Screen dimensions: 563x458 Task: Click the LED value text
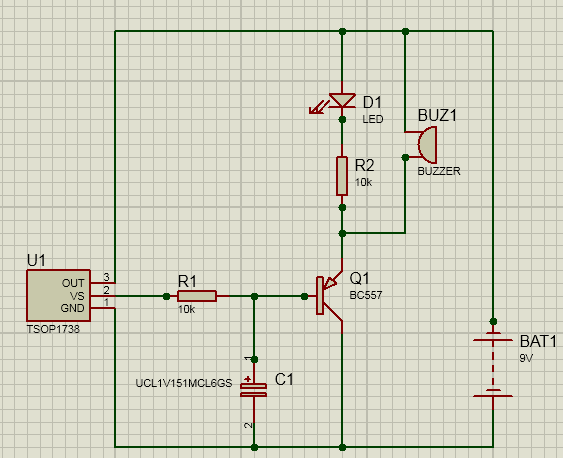coord(373,119)
